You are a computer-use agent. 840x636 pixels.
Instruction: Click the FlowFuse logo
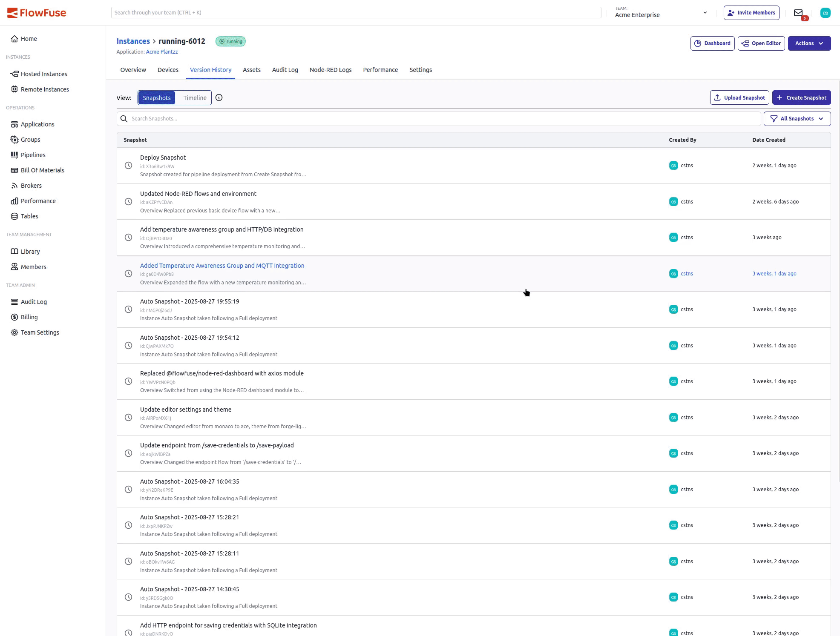coord(37,12)
